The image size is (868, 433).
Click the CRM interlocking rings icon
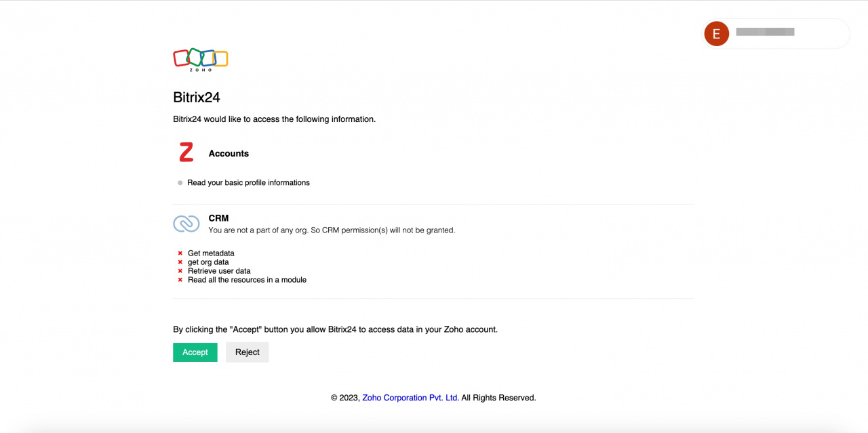pos(186,222)
